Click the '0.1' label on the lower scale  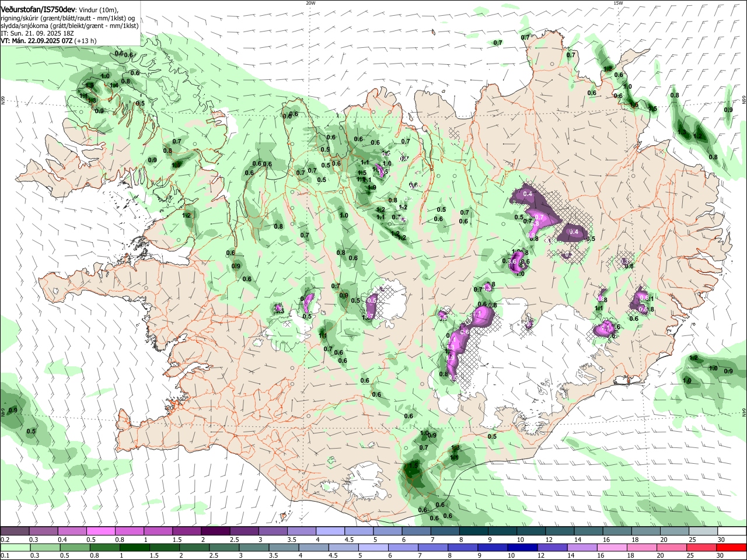pyautogui.click(x=5, y=555)
